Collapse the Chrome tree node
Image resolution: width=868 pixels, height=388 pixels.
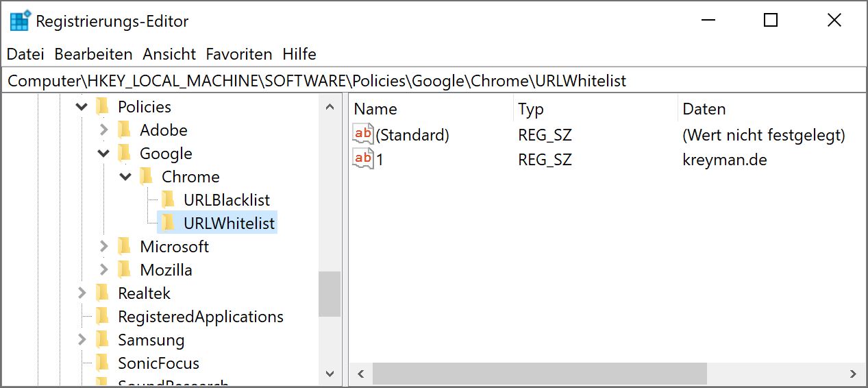pyautogui.click(x=125, y=177)
